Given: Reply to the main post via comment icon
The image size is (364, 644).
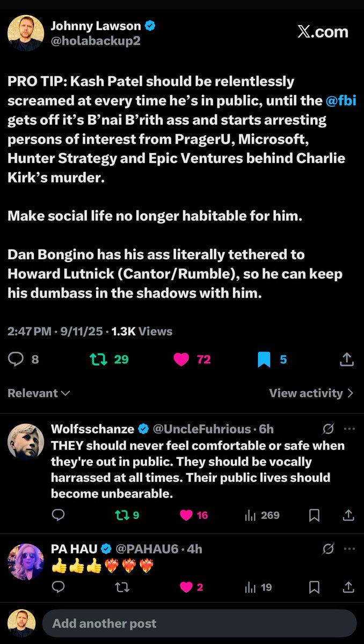Looking at the screenshot, I should (16, 359).
